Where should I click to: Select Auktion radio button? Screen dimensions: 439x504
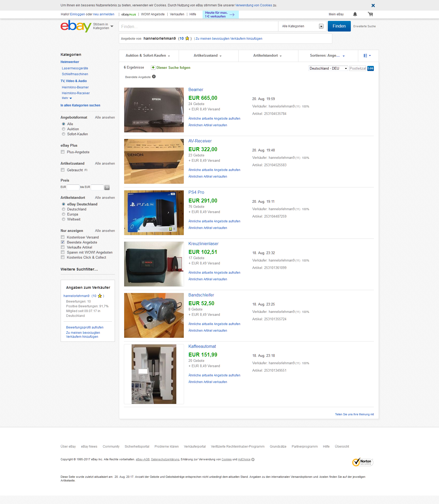(64, 129)
